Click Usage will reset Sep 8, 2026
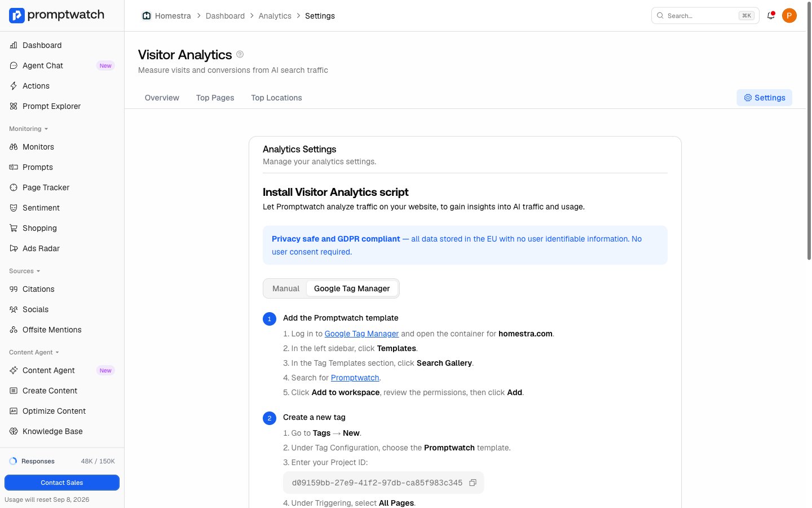The width and height of the screenshot is (812, 508). [x=47, y=500]
